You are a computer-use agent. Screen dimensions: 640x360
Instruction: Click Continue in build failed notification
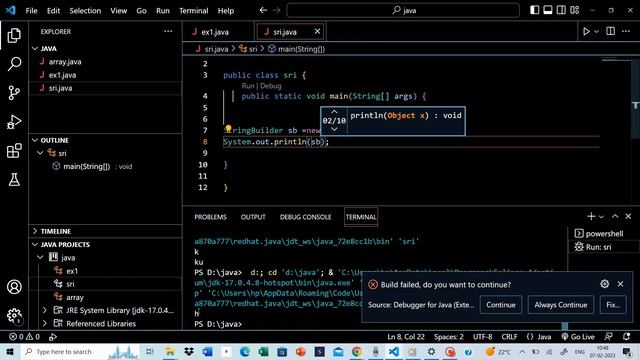pyautogui.click(x=500, y=305)
